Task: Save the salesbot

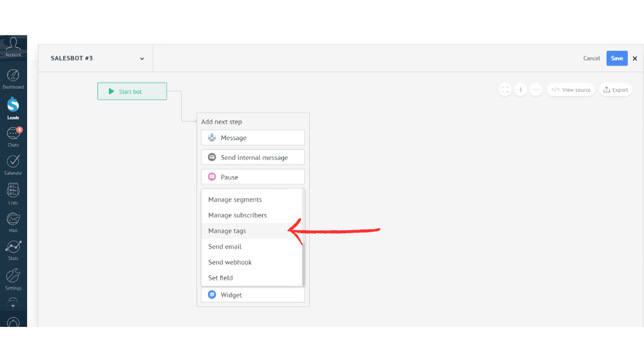Action: (617, 58)
